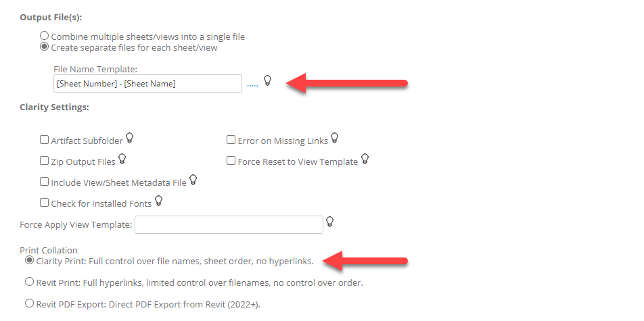644x321 pixels.
Task: Show hint for Check for Installed Fonts
Action: point(159,201)
